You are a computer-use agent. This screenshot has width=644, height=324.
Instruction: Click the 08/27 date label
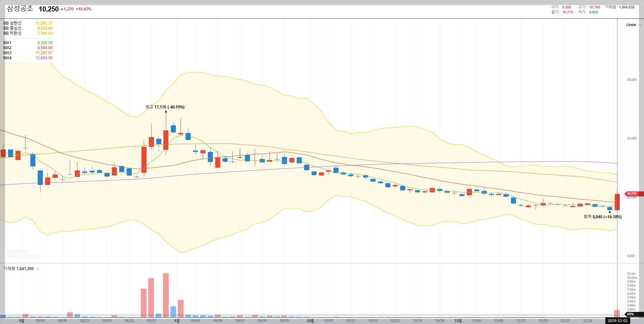pos(151,321)
